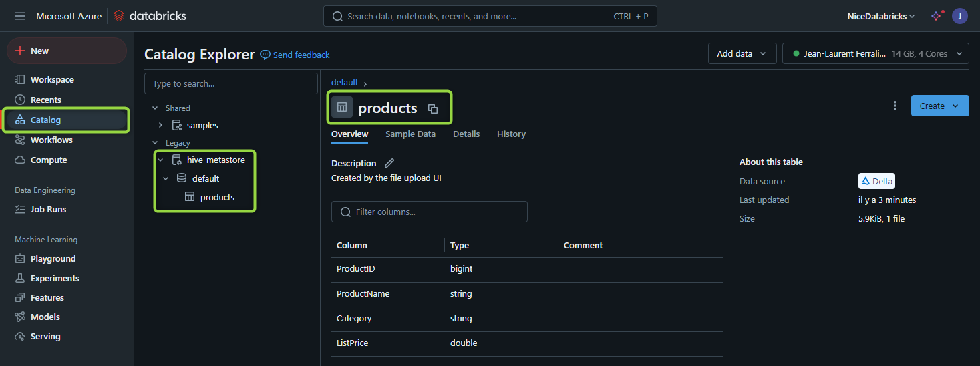Expand the samples catalog
The width and height of the screenshot is (980, 366).
160,125
